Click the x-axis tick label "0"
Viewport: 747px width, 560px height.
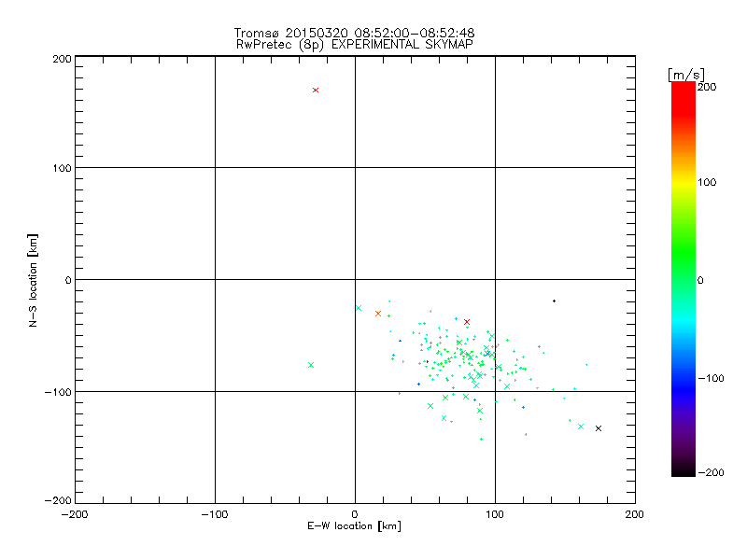click(x=355, y=514)
